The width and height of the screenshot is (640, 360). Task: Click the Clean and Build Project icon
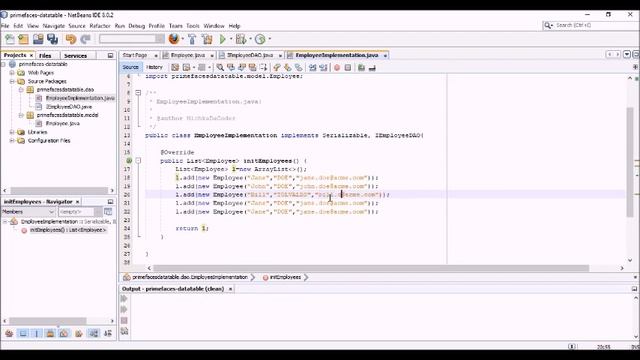click(x=207, y=39)
